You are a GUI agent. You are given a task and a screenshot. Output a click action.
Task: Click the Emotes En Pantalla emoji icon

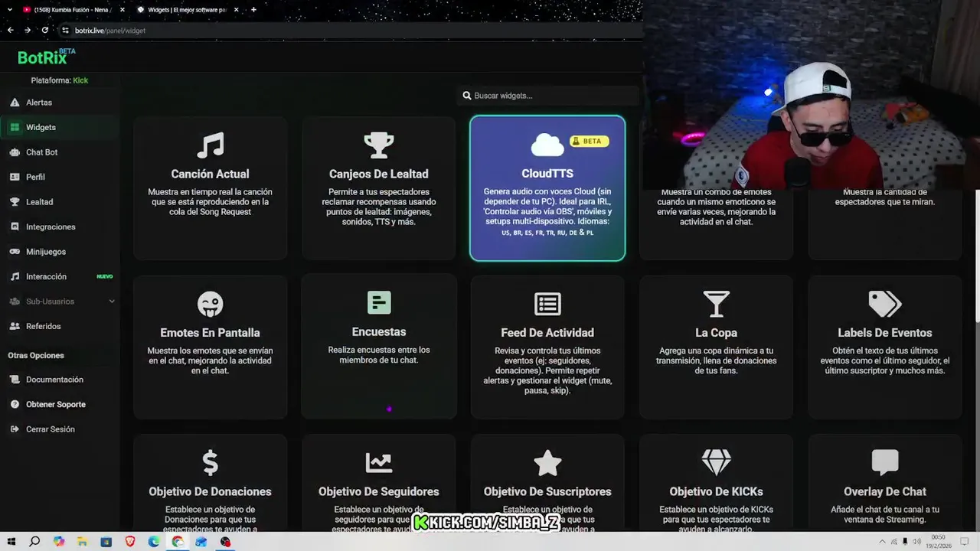coord(210,304)
